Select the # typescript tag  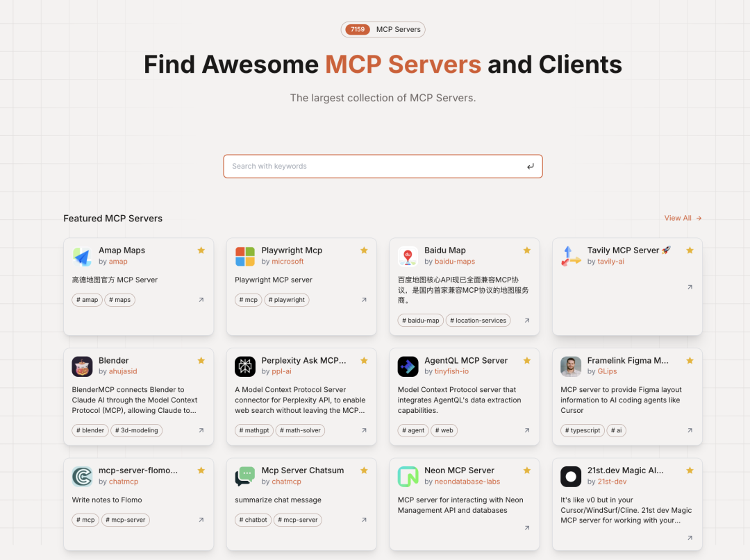click(x=583, y=430)
